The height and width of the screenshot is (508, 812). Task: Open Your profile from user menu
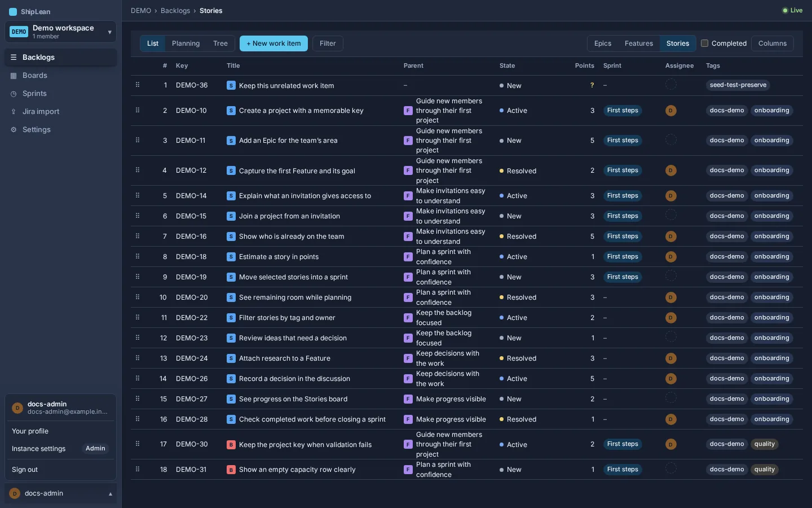(60, 431)
